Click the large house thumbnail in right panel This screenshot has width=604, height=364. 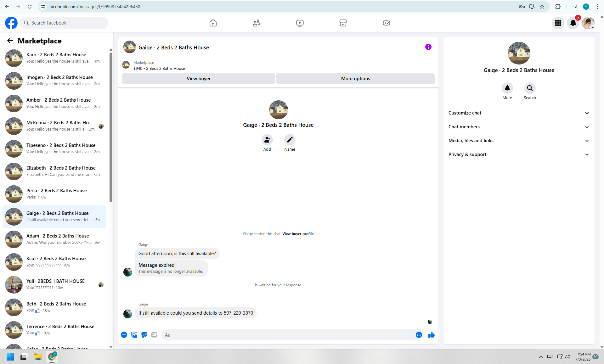[519, 53]
